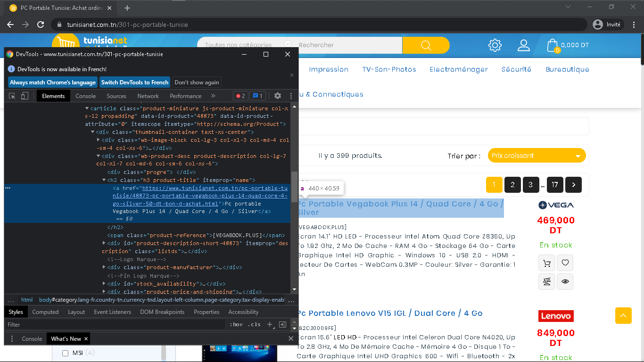
Task: Toggle the computed styles sidebar pane
Action: click(282, 324)
